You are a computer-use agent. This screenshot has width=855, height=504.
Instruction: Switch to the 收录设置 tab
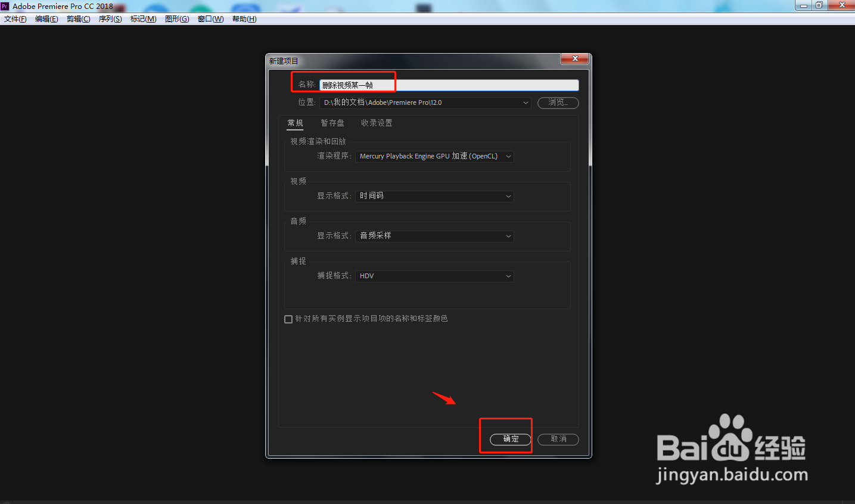pyautogui.click(x=377, y=123)
